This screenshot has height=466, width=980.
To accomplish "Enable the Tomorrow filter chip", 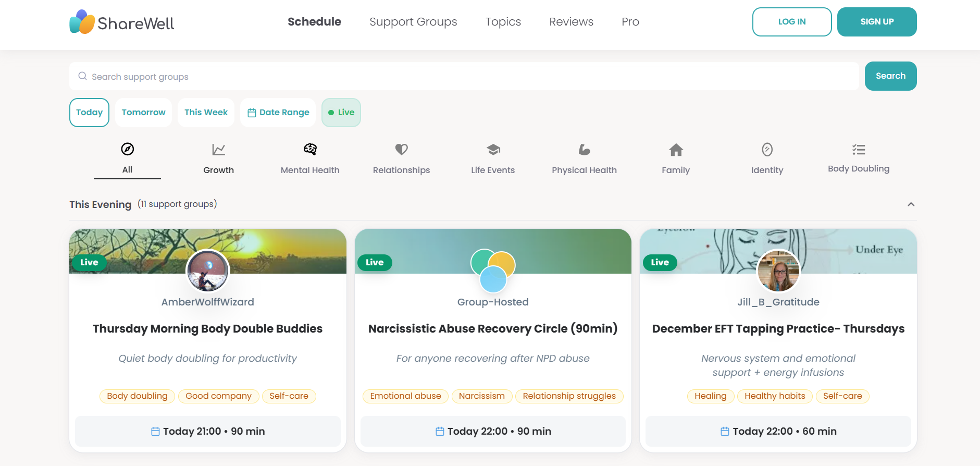I will point(143,113).
